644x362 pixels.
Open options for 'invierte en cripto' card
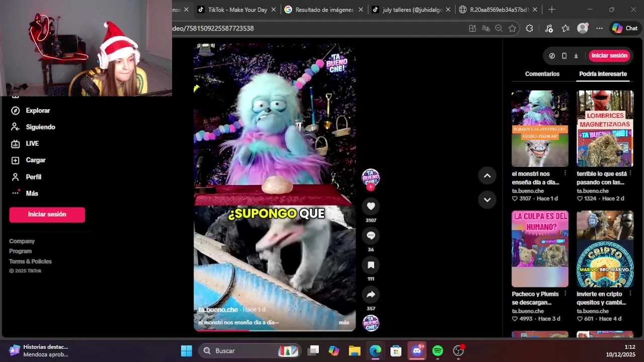(x=630, y=294)
